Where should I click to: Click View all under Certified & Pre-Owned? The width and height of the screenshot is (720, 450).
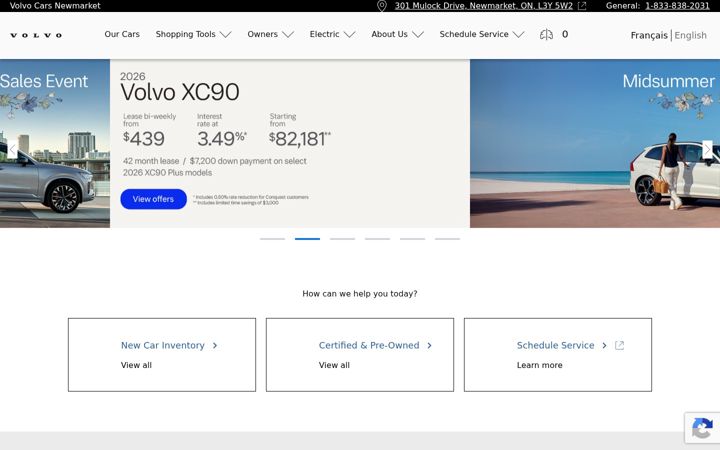coord(334,365)
